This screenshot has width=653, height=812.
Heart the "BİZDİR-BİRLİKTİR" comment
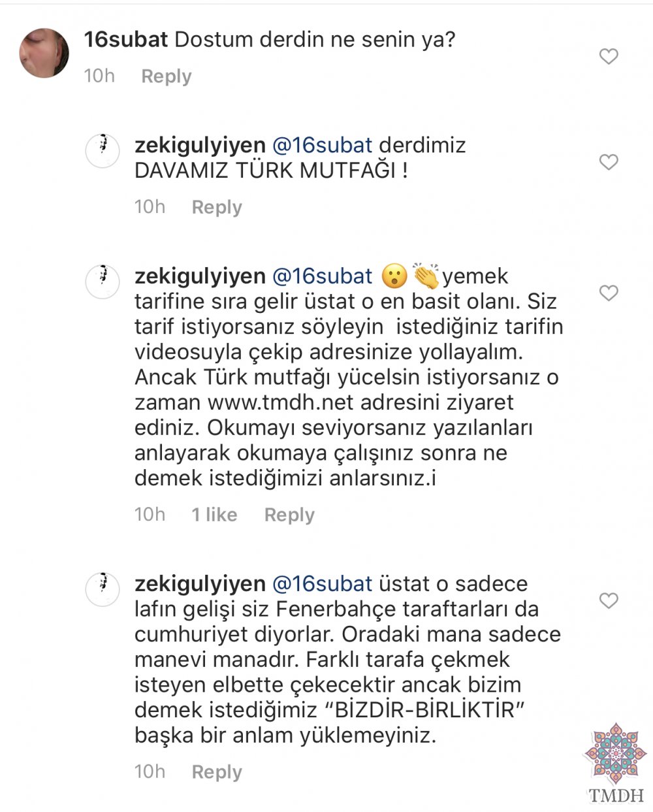(x=609, y=601)
